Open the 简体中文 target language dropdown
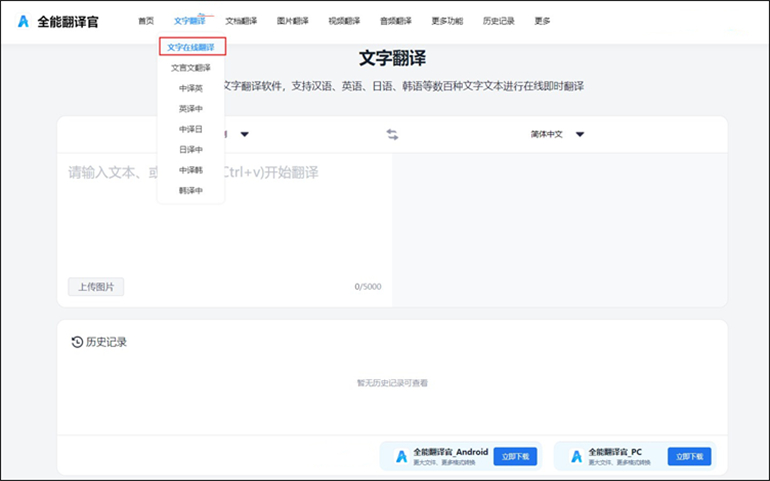Viewport: 770px width, 481px height. pos(557,134)
